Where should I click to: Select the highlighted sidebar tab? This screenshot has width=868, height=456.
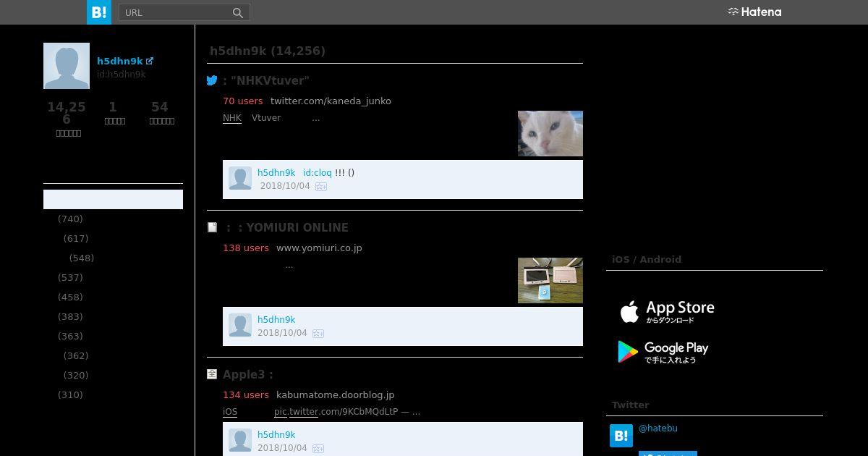(x=113, y=200)
